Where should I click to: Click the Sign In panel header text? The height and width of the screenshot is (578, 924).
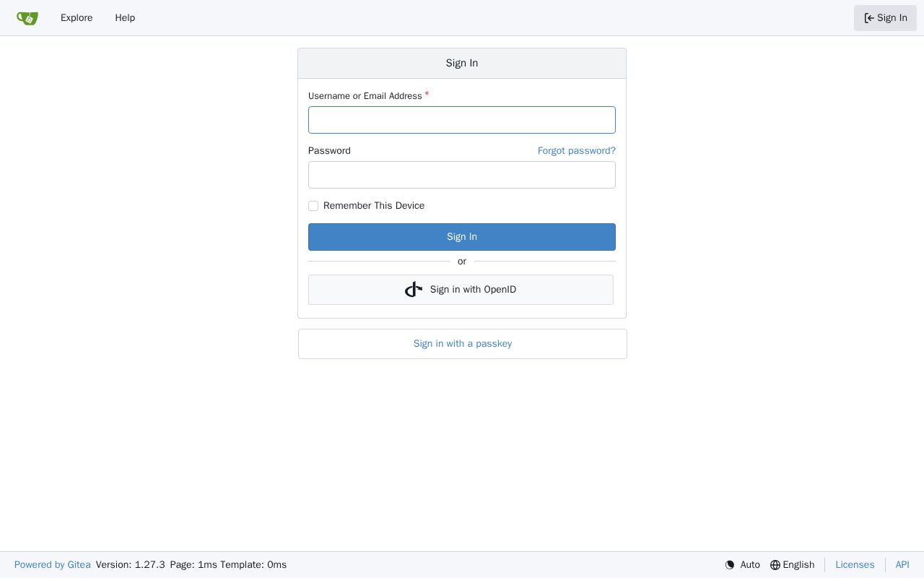(462, 64)
